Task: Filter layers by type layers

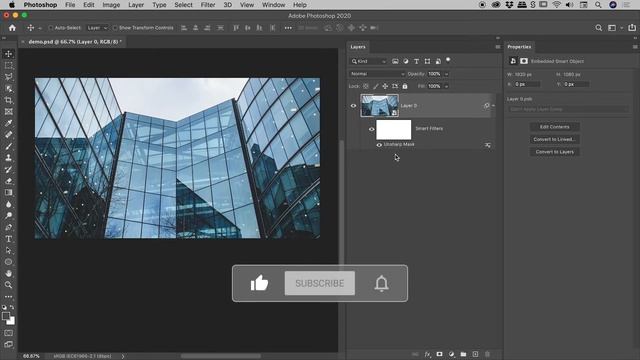Action: (416, 61)
